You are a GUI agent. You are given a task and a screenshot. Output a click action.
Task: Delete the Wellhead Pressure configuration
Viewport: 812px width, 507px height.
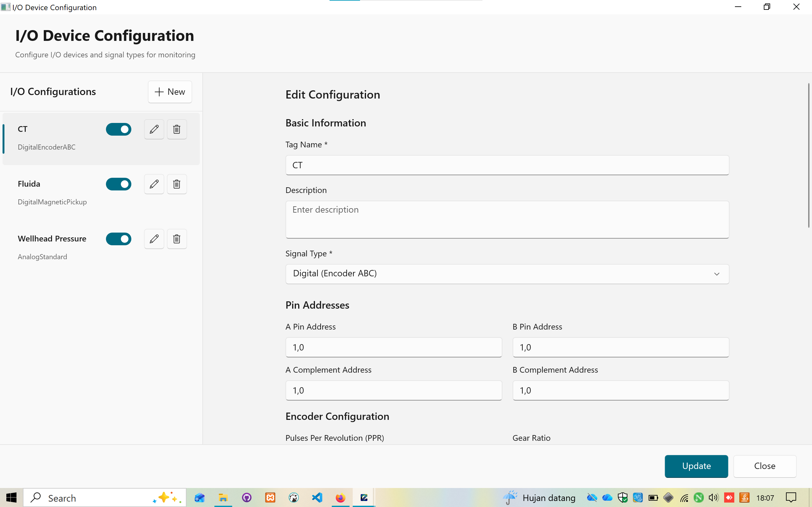[x=177, y=239]
